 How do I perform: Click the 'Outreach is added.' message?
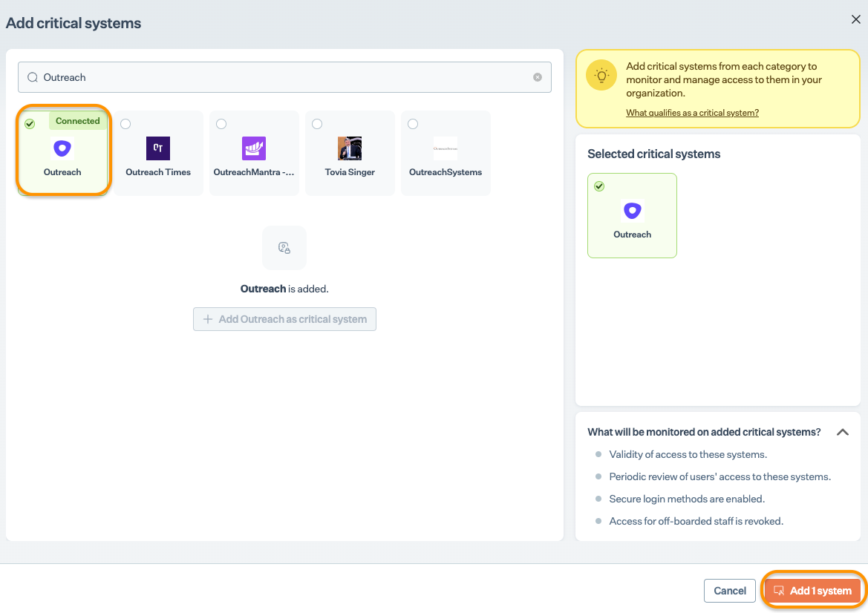pyautogui.click(x=284, y=289)
